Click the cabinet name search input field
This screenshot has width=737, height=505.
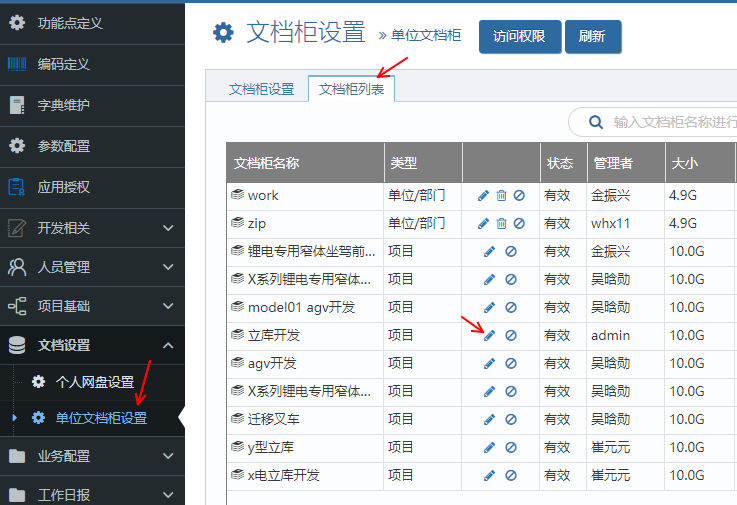pos(670,122)
